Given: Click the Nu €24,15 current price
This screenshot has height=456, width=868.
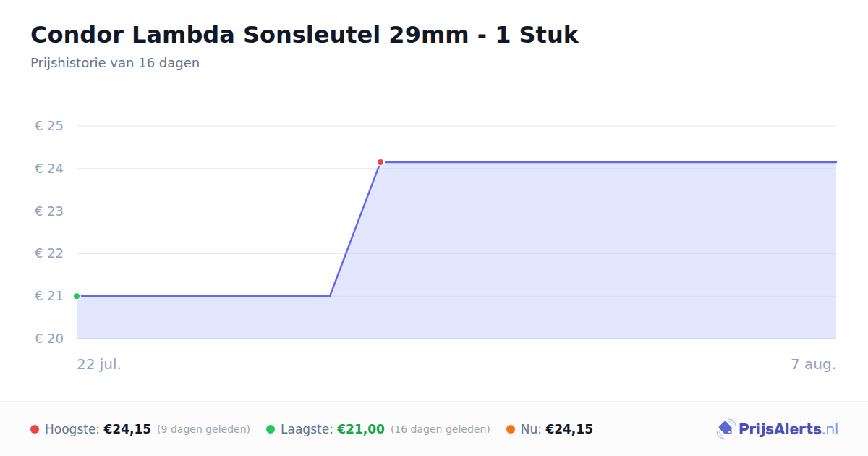Looking at the screenshot, I should [x=569, y=429].
